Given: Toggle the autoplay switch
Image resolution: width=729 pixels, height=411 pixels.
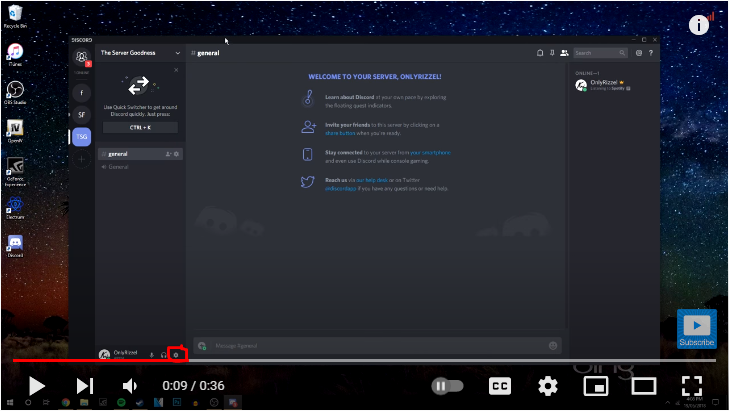Looking at the screenshot, I should [447, 386].
